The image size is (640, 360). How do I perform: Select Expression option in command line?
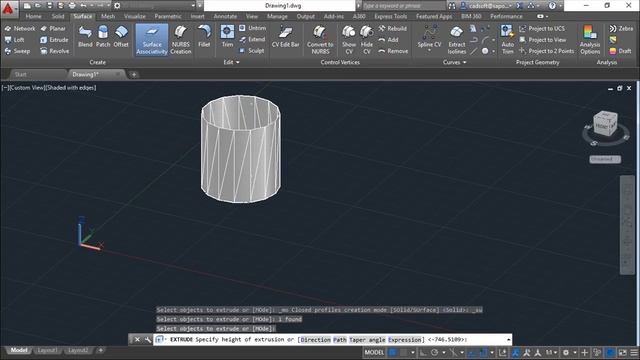tap(404, 340)
